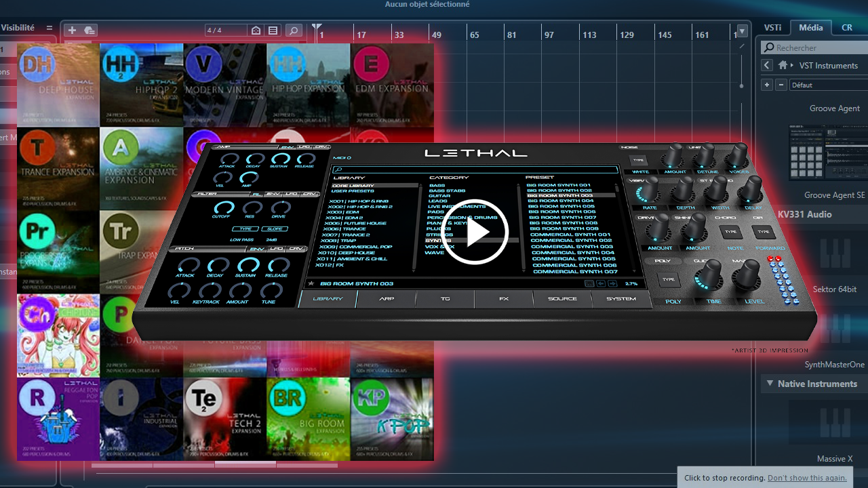Image resolution: width=868 pixels, height=488 pixels.
Task: Click the house-shaped icon right of 4 / 4
Action: (256, 30)
